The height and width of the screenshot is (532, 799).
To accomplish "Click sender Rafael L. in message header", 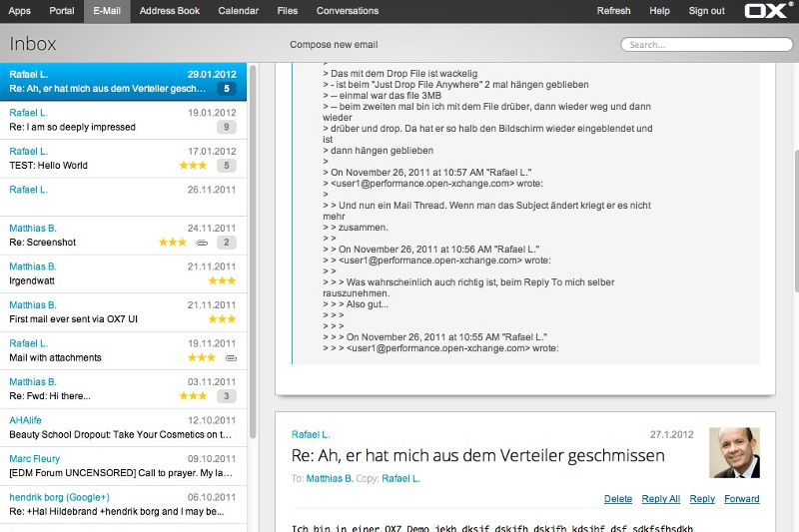I will (x=311, y=435).
